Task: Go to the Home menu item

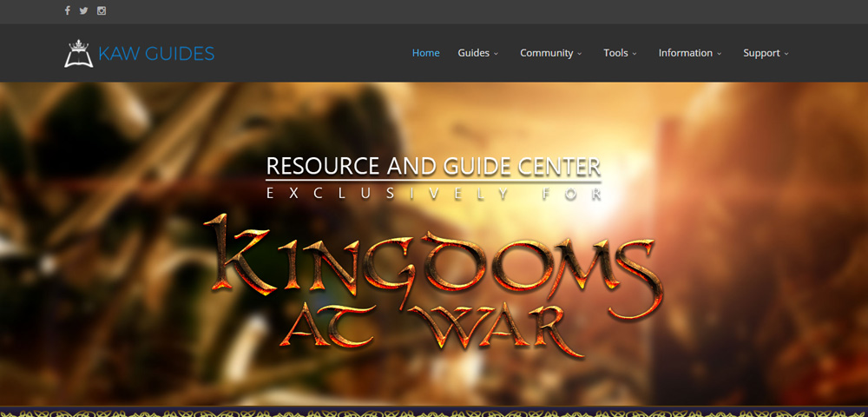Action: (425, 53)
